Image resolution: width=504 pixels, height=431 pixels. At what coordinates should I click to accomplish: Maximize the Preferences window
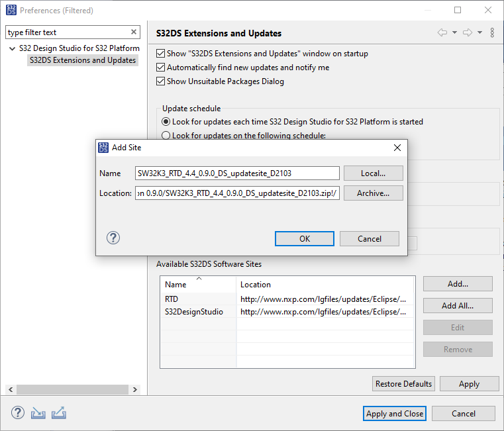point(458,10)
